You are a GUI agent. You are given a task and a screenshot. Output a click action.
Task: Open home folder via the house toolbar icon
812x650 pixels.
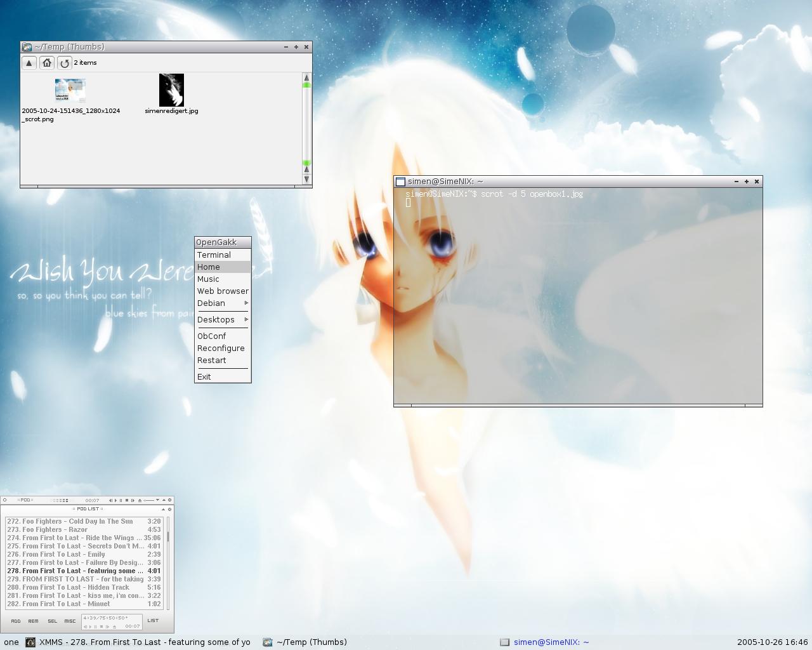point(47,63)
